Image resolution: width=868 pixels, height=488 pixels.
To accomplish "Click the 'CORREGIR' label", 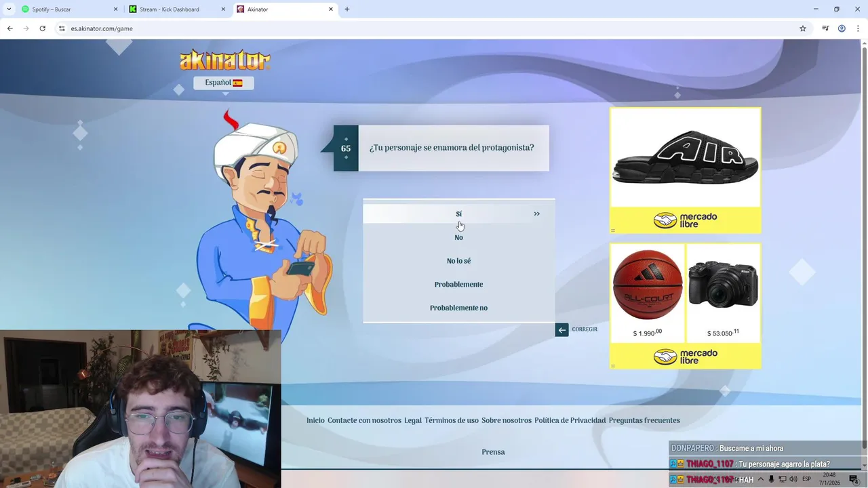I will [585, 329].
